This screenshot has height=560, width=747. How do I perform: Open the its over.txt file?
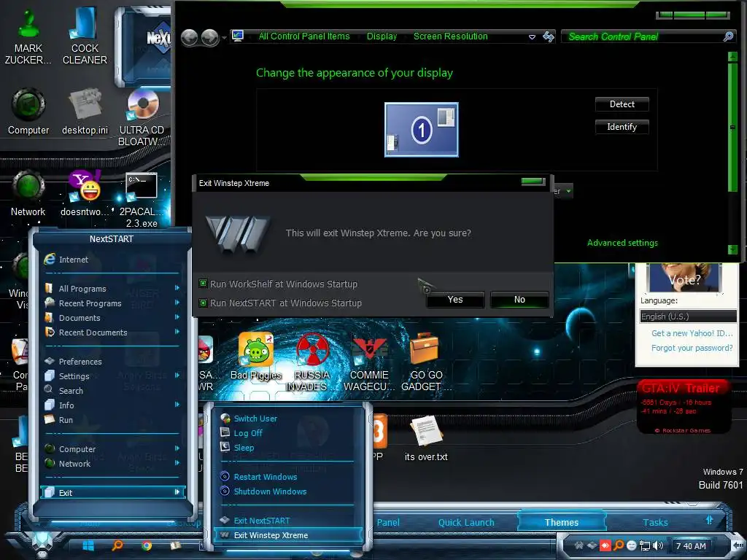coord(426,438)
